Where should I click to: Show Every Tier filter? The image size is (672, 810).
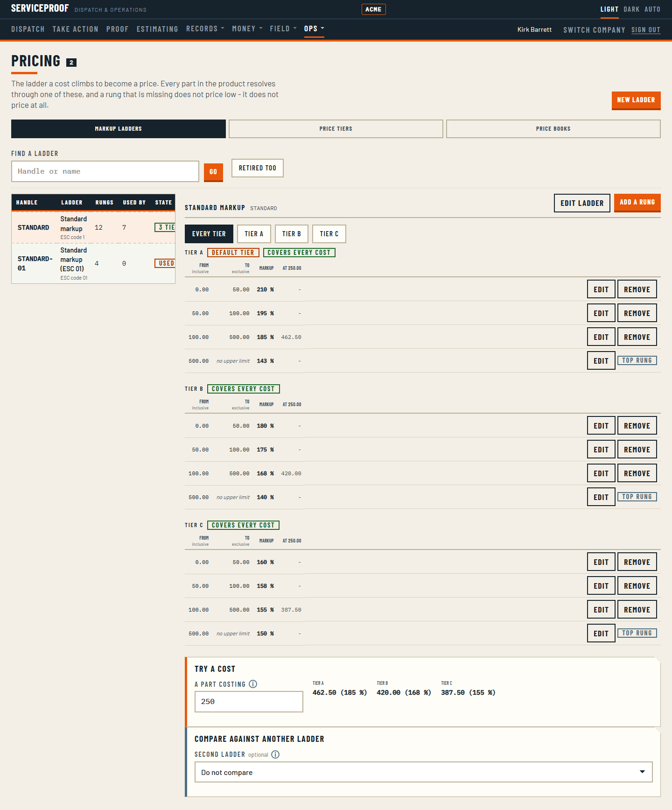pyautogui.click(x=209, y=234)
